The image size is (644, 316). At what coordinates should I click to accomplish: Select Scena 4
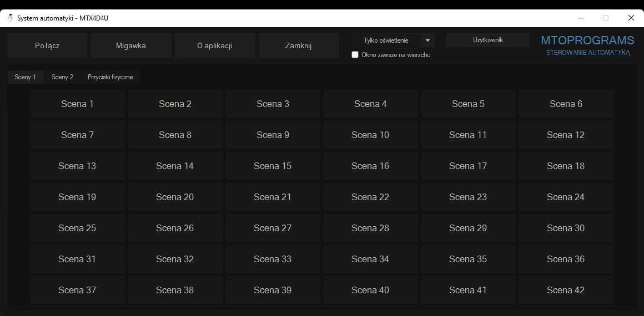[x=371, y=104]
